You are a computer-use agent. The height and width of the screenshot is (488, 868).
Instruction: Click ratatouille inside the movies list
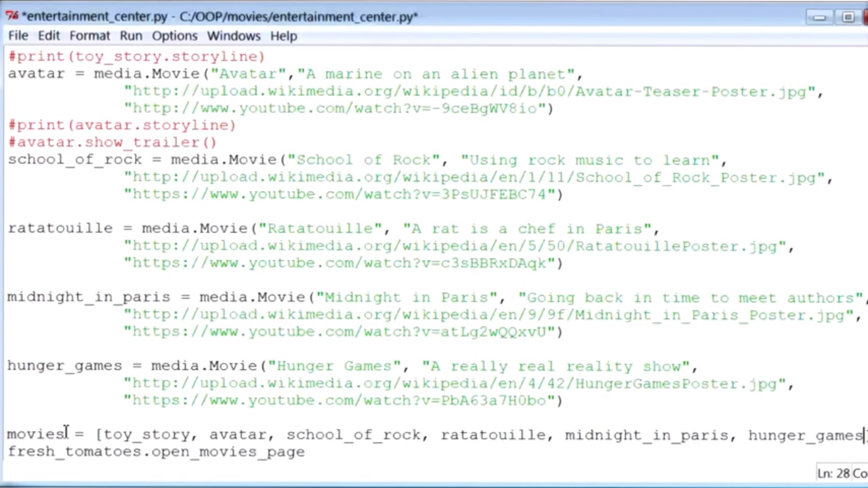[x=493, y=435]
